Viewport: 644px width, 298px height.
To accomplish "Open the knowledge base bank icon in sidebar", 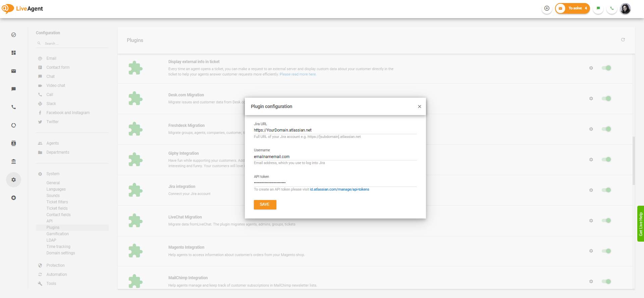I will coord(13,161).
